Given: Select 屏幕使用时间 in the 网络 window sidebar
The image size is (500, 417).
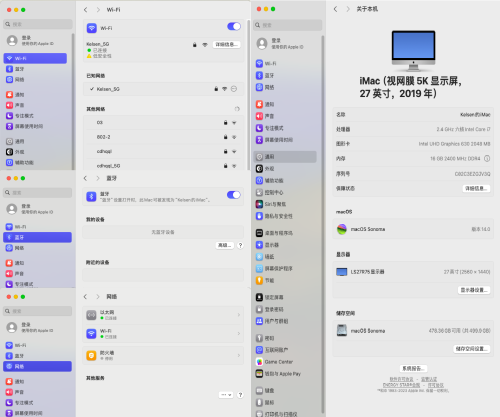Looking at the screenshot, I should click(x=24, y=413).
